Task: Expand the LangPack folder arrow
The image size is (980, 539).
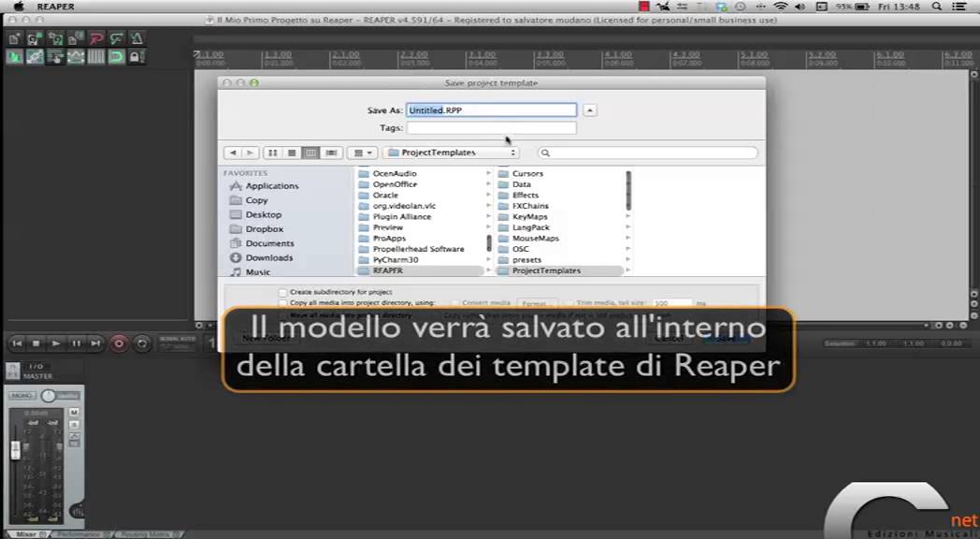Action: point(627,227)
